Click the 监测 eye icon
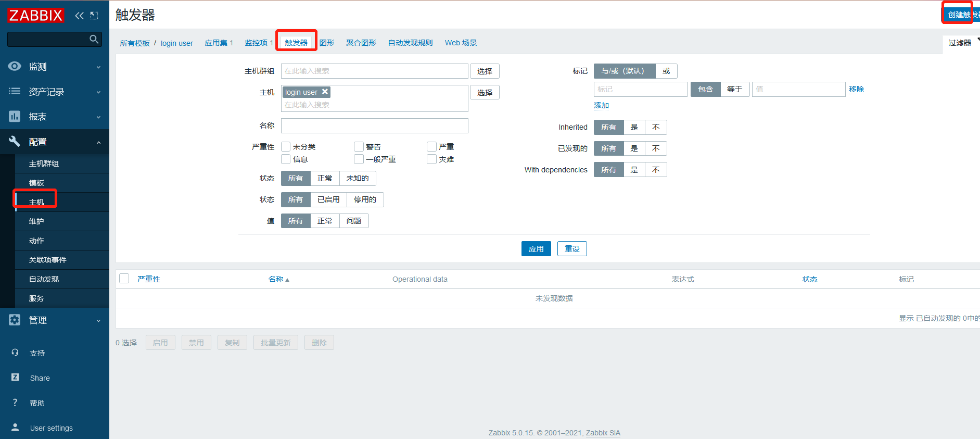This screenshot has height=439, width=980. (x=15, y=66)
